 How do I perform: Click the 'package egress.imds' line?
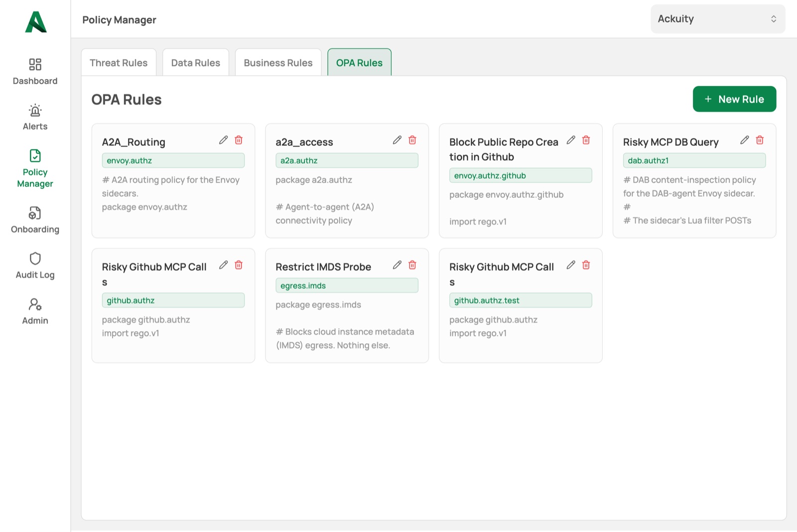click(318, 305)
